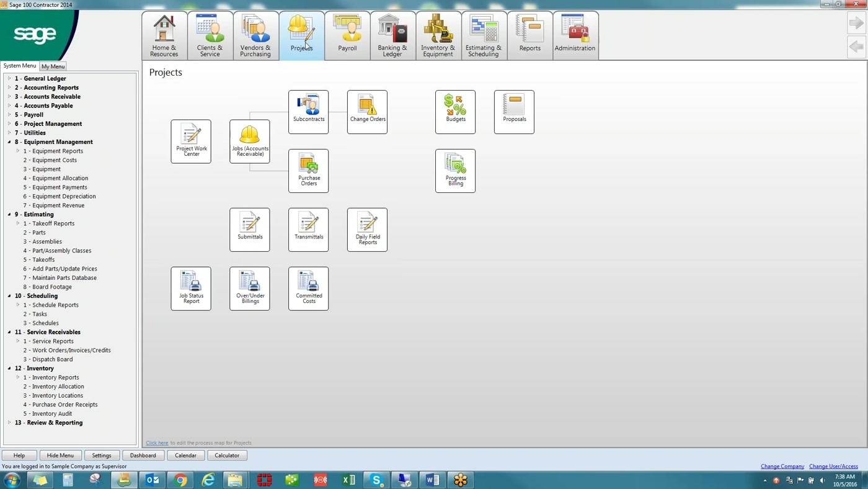Screen dimensions: 868x489
Task: Open the Project Work Center icon
Action: pos(191,141)
